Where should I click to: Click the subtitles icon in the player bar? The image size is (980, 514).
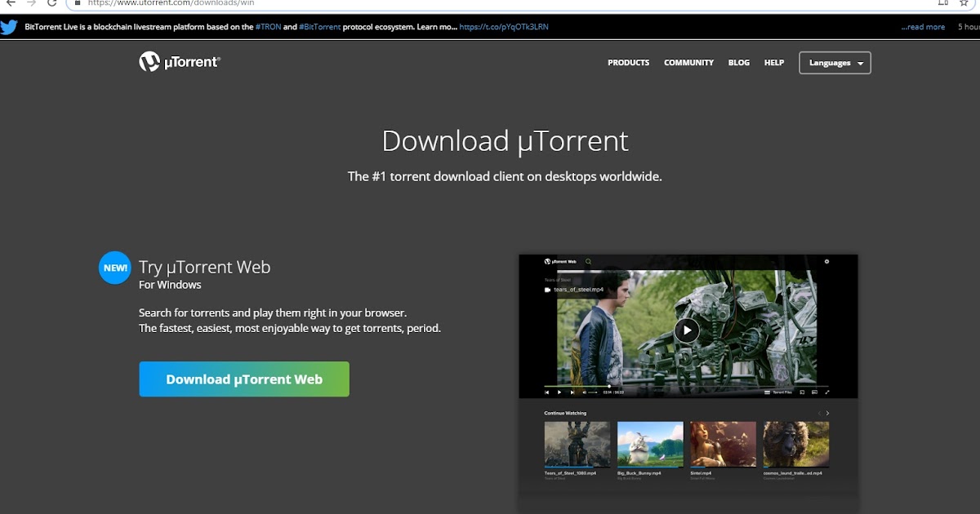click(814, 392)
